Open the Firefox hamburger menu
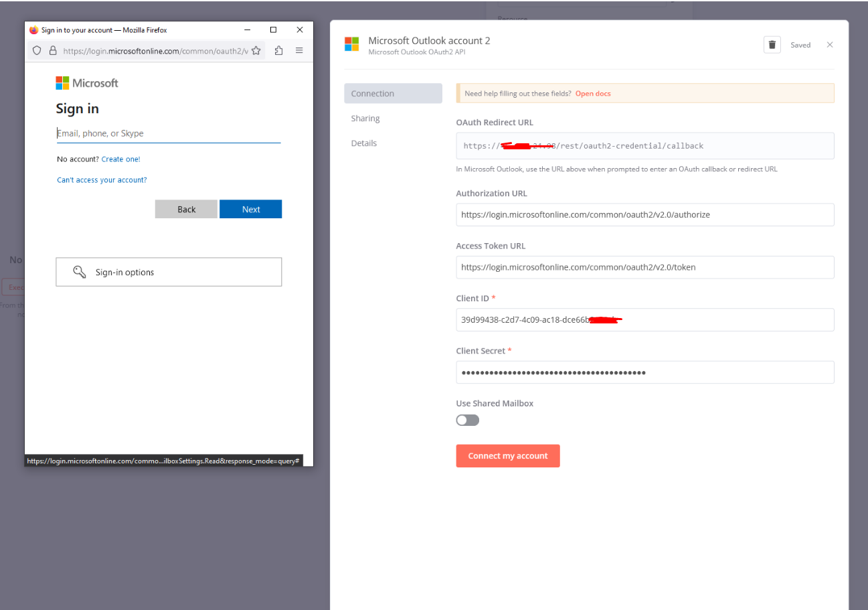The width and height of the screenshot is (868, 610). (299, 51)
